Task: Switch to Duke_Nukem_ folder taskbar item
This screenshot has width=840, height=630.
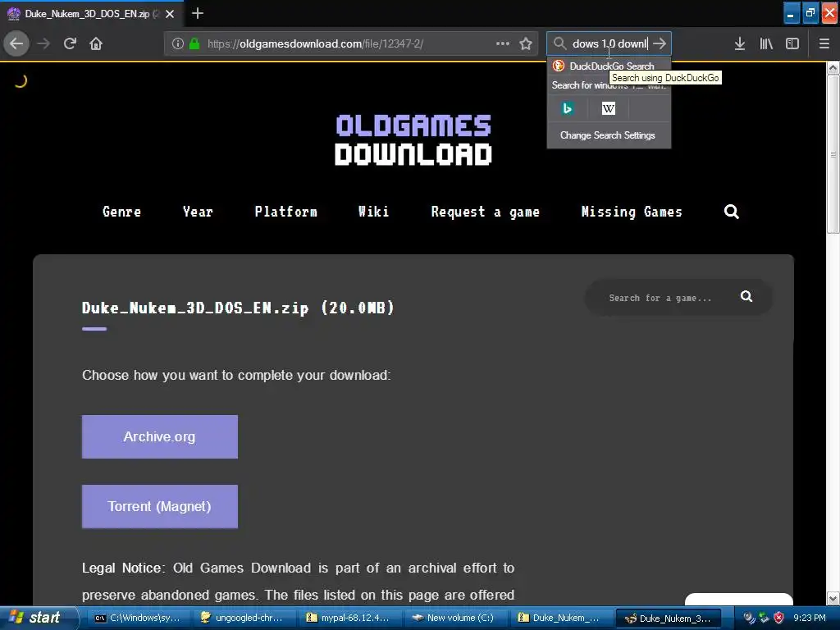Action: click(559, 619)
